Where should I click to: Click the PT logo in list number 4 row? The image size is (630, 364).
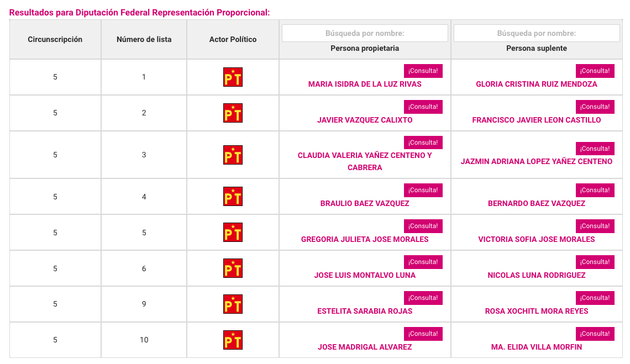233,197
